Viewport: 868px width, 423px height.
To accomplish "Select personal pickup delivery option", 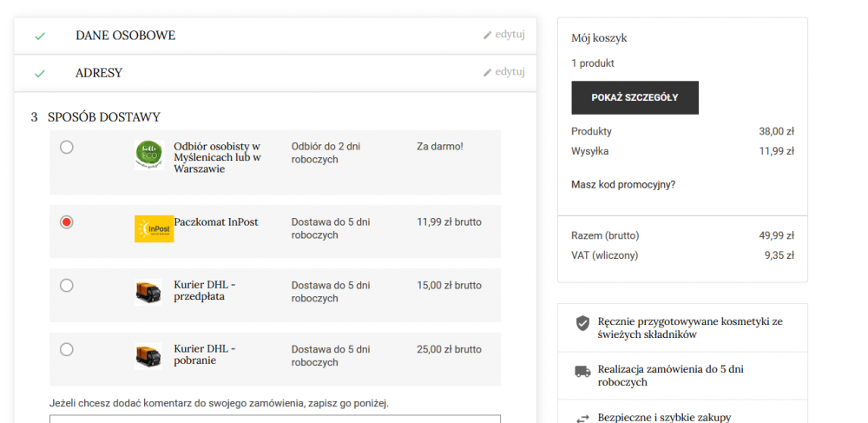I will 67,148.
